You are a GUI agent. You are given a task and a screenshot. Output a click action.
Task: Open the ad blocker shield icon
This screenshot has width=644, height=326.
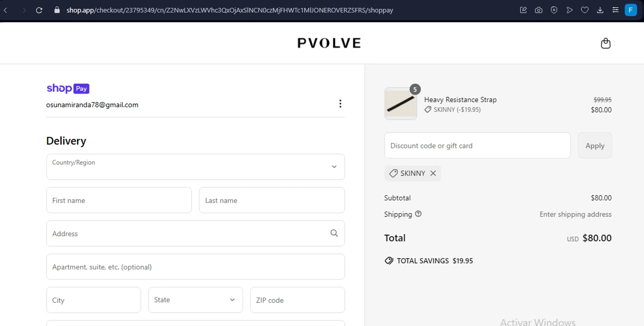tap(554, 10)
